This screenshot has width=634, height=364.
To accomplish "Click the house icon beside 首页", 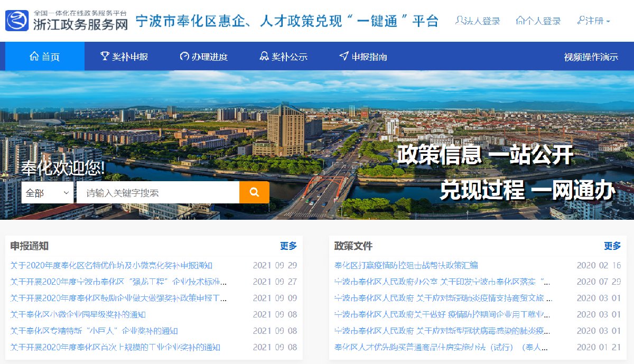I will (x=34, y=56).
